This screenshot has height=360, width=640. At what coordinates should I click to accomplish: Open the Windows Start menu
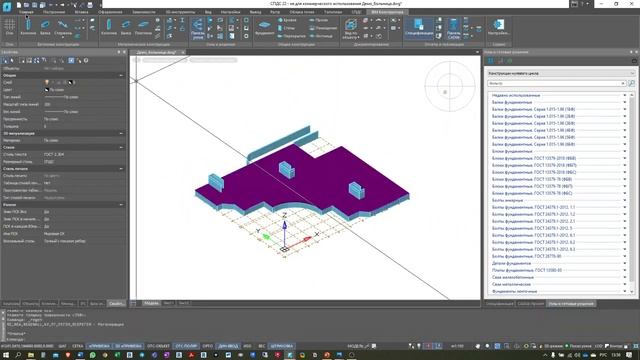pyautogui.click(x=6, y=355)
